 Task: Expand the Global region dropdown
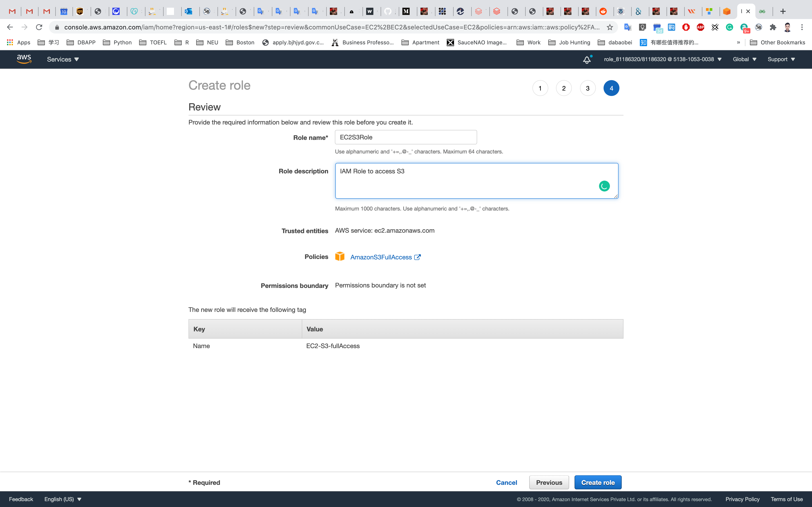pos(744,59)
